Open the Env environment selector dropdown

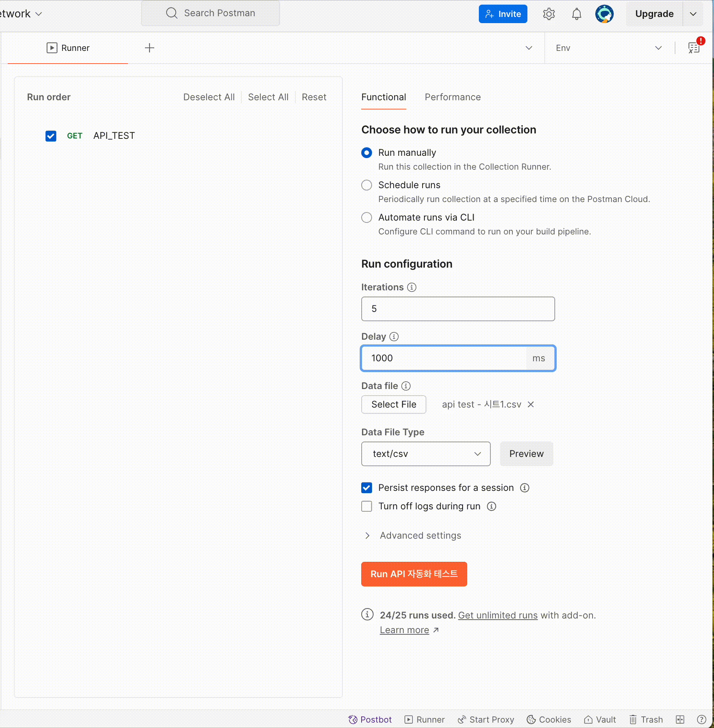click(x=609, y=48)
